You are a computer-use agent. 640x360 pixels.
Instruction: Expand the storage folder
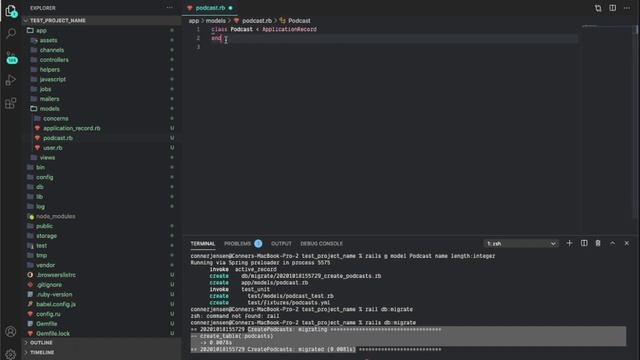tap(47, 236)
